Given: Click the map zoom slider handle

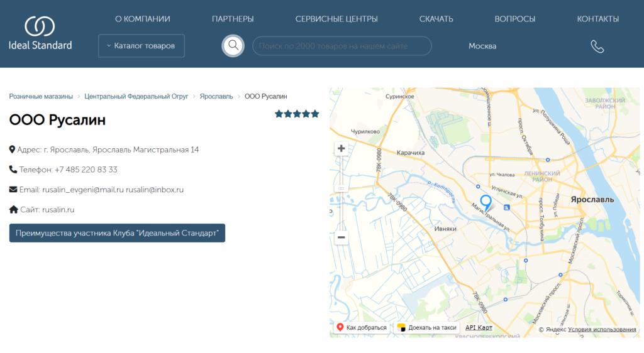Looking at the screenshot, I should tap(341, 188).
